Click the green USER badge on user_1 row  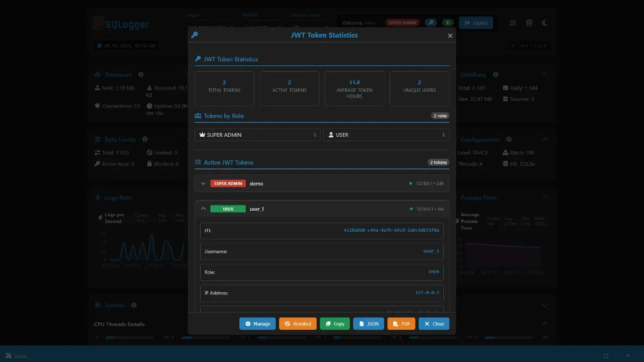(228, 209)
